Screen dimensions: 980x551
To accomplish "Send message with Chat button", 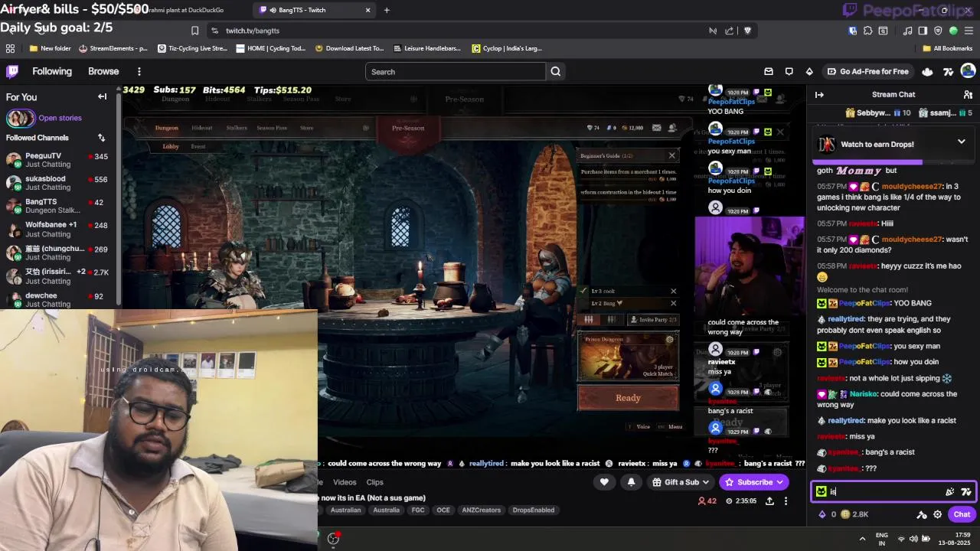I will click(x=962, y=514).
